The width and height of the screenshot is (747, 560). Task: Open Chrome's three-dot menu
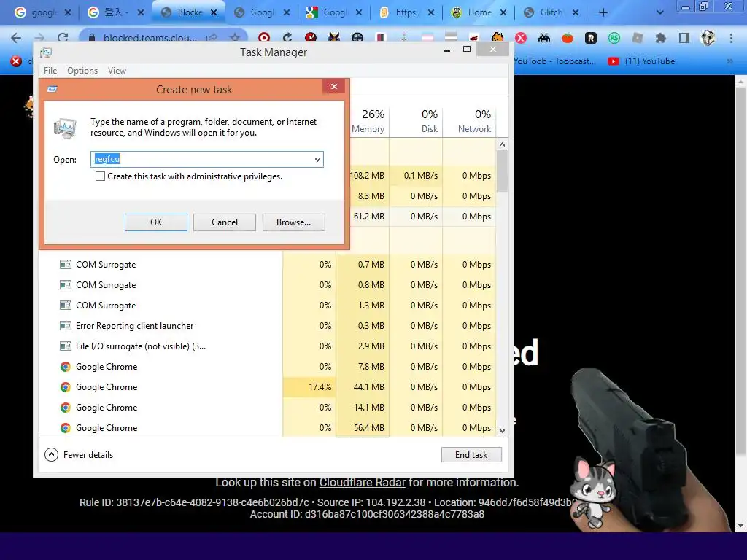[x=731, y=38]
